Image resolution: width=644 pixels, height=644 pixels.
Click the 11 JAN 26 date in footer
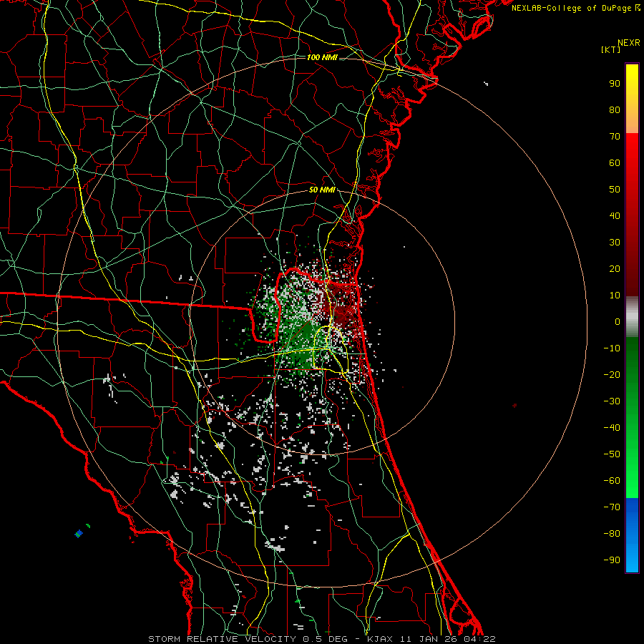[x=429, y=639]
